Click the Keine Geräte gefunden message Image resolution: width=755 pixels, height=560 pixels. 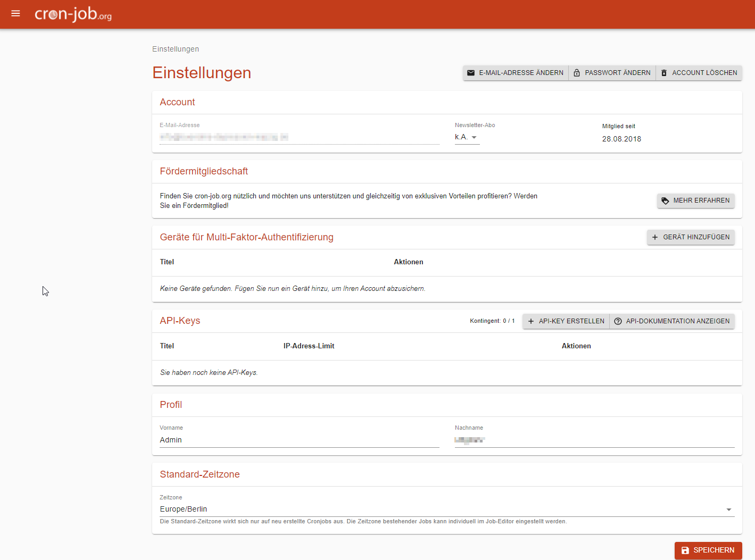293,289
